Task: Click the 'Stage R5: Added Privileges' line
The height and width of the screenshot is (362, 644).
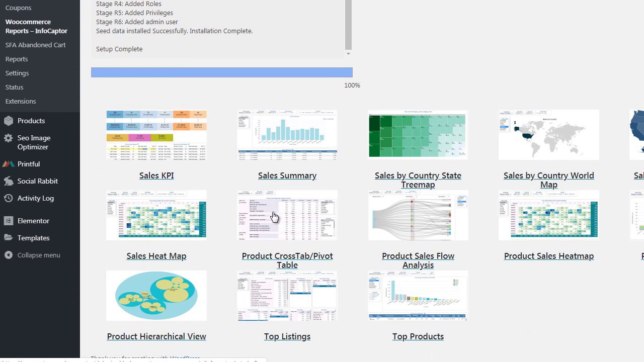Action: 134,13
